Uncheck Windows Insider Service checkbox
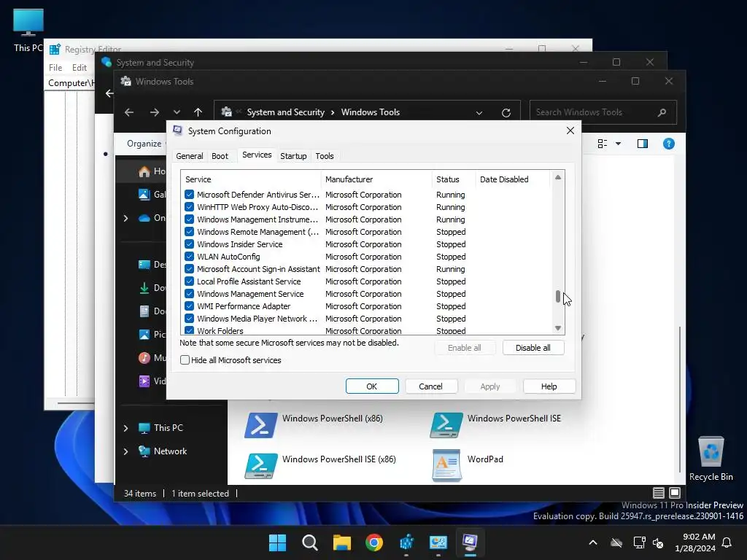The image size is (747, 560). pos(189,244)
